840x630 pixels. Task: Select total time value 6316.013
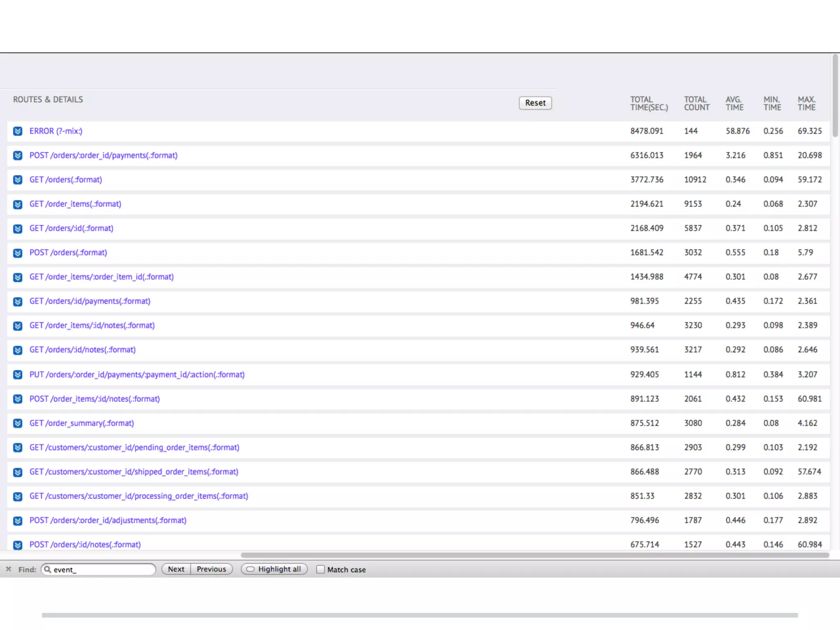click(x=647, y=155)
